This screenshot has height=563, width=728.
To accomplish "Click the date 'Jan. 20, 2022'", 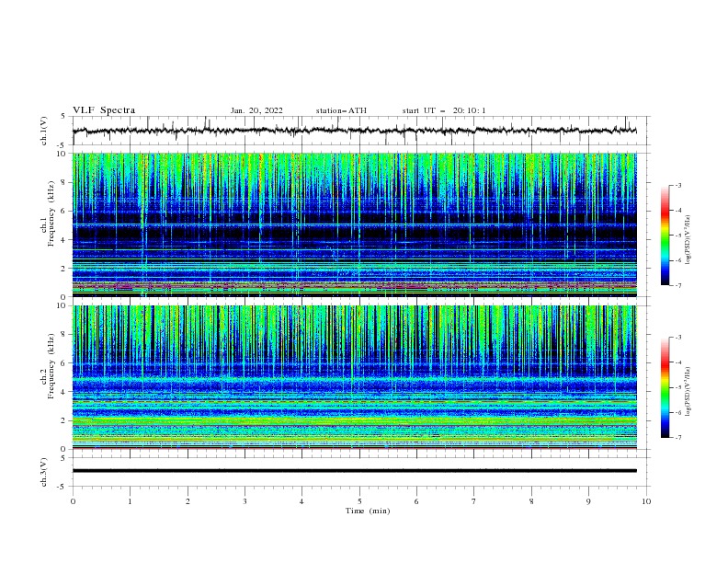I will [x=256, y=110].
